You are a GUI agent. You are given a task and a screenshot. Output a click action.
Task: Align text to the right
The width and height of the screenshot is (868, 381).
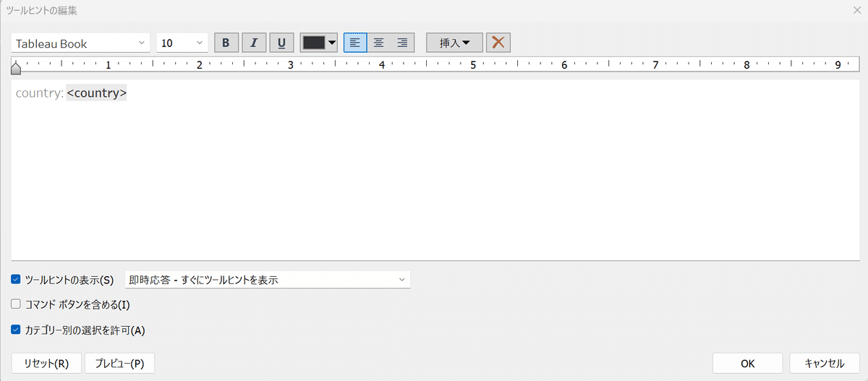tap(402, 43)
